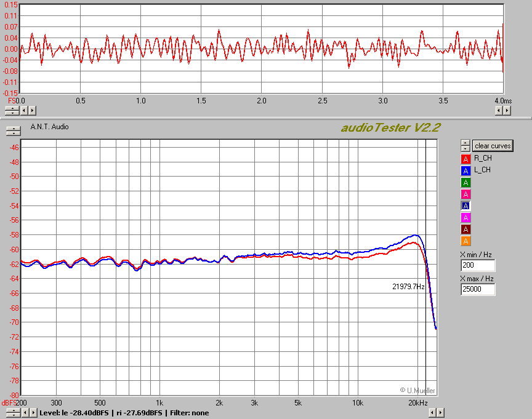Focus the X min / Hz field
532x419 pixels.
tap(477, 266)
